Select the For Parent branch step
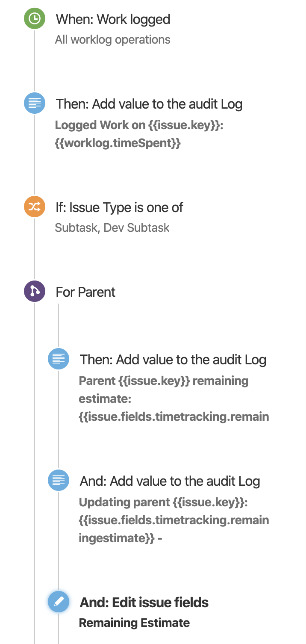Screen dimensions: 306x644 pyautogui.click(x=85, y=292)
